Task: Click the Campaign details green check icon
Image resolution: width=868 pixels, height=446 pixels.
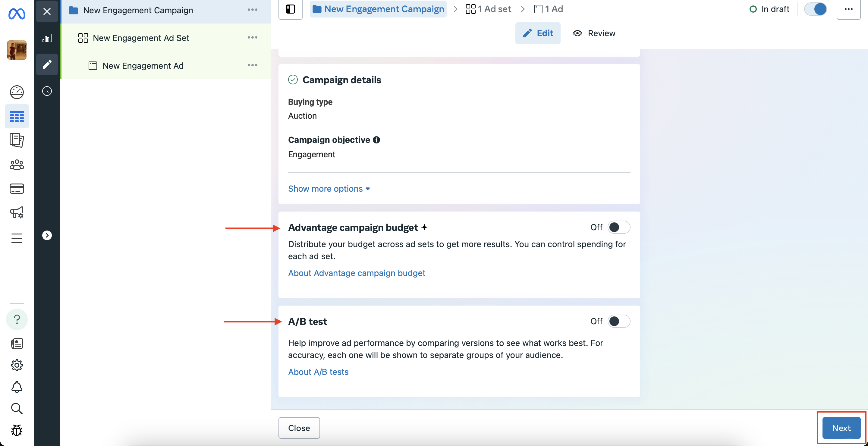Action: [x=293, y=80]
